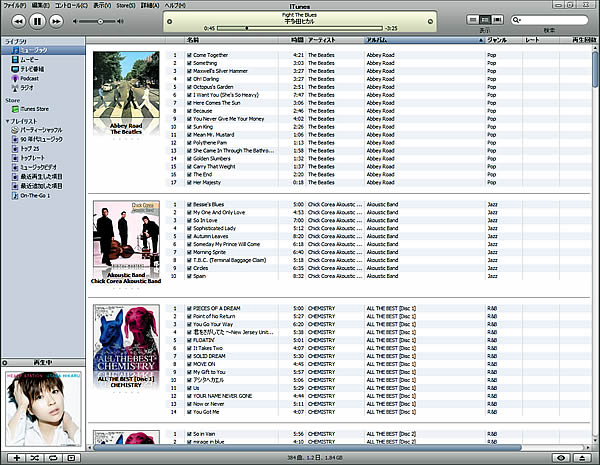
Task: Click right circular arrow in display panel
Action: [x=430, y=21]
